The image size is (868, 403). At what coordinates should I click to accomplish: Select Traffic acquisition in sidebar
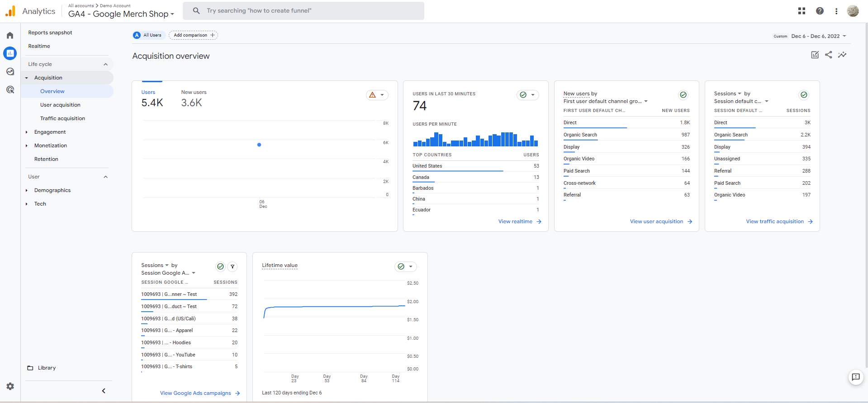click(62, 118)
